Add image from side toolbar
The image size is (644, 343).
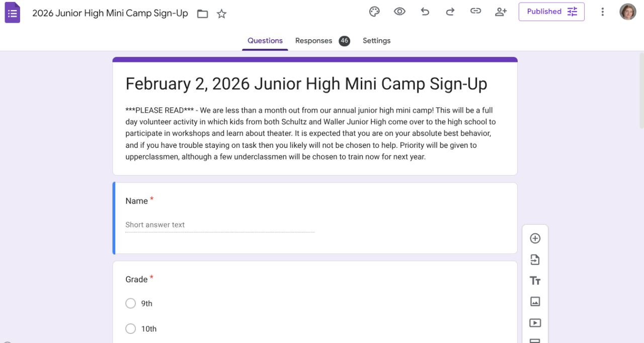pyautogui.click(x=535, y=302)
